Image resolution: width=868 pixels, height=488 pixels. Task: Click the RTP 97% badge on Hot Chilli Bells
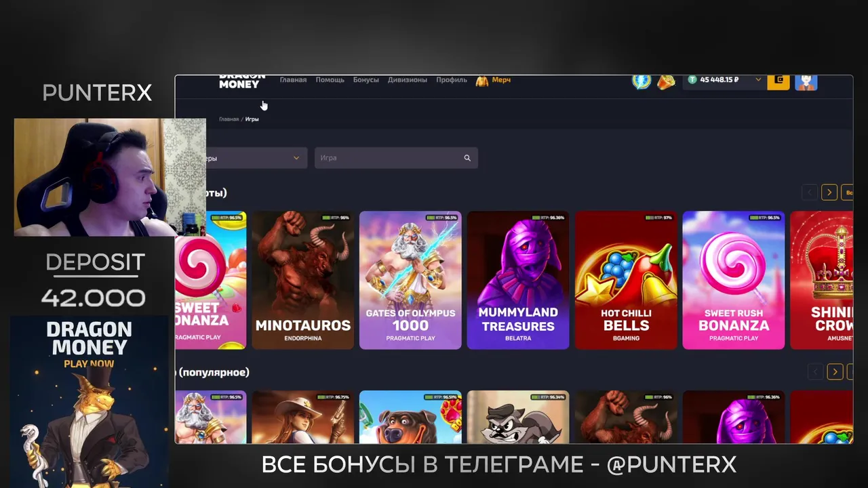659,218
